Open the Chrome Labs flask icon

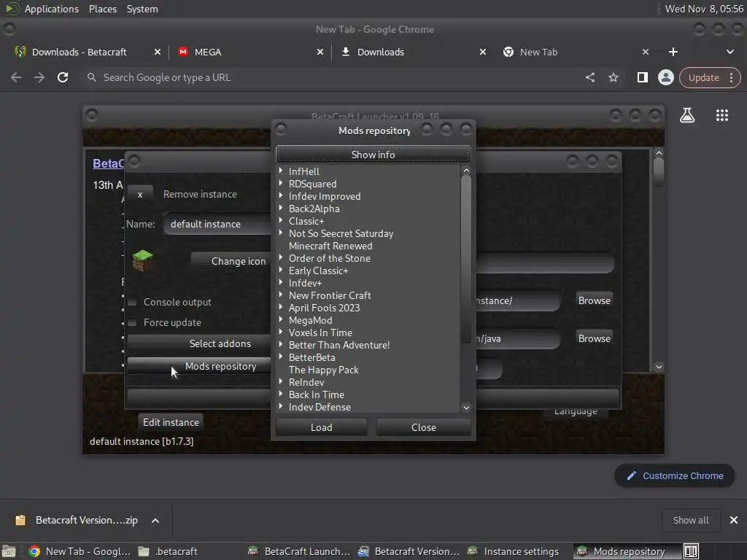pos(687,115)
